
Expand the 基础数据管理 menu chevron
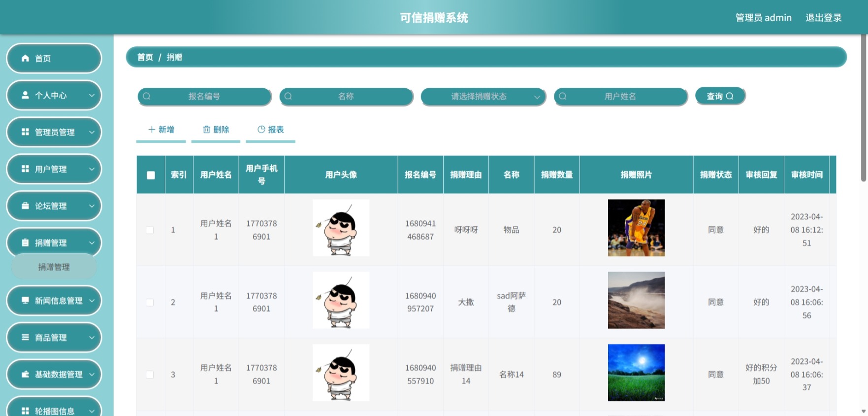pyautogui.click(x=92, y=375)
